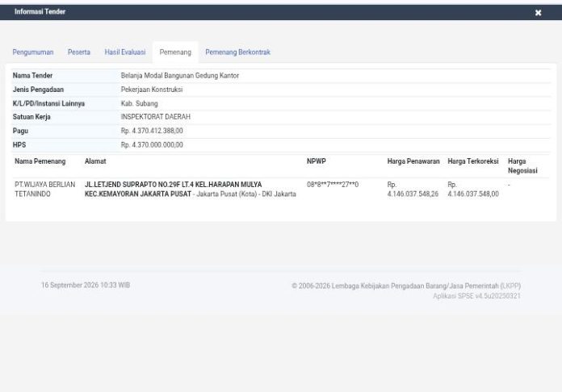Click the JL.LETJEND SUPRAPTO address cell
Screen dimensions: 562x392
191,189
